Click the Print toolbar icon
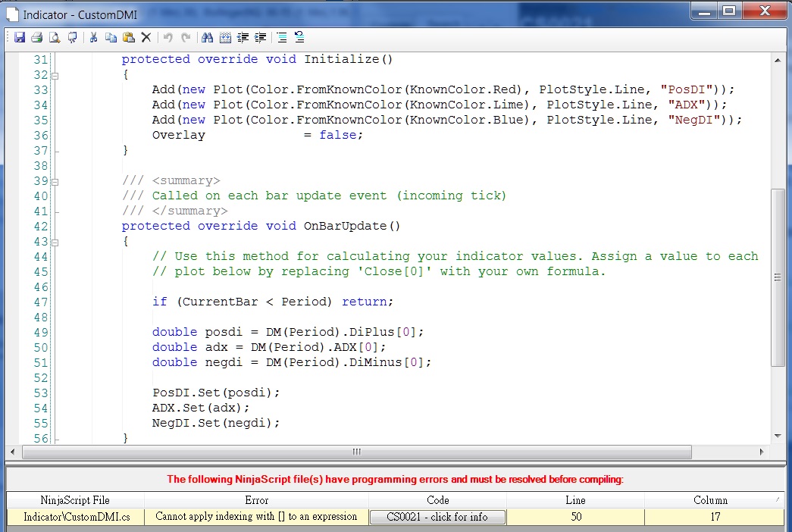 [36, 37]
